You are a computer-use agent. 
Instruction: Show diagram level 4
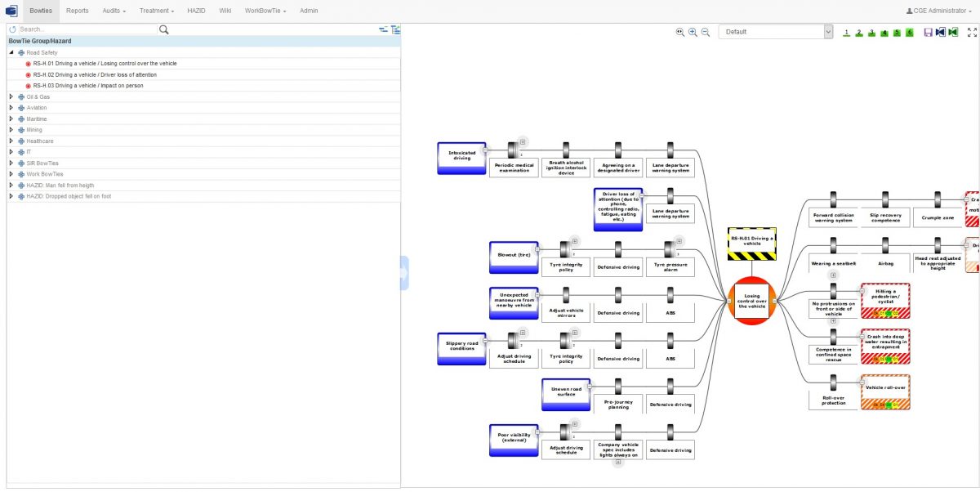pos(884,32)
